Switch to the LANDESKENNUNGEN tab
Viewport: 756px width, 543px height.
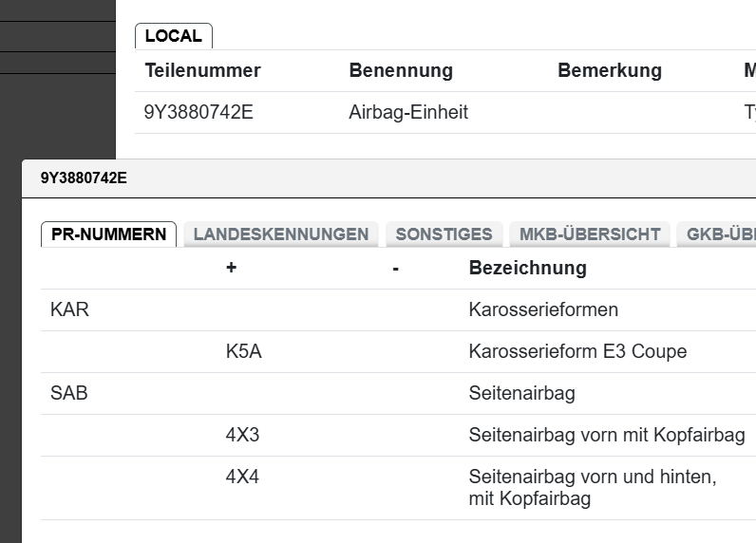pyautogui.click(x=281, y=234)
